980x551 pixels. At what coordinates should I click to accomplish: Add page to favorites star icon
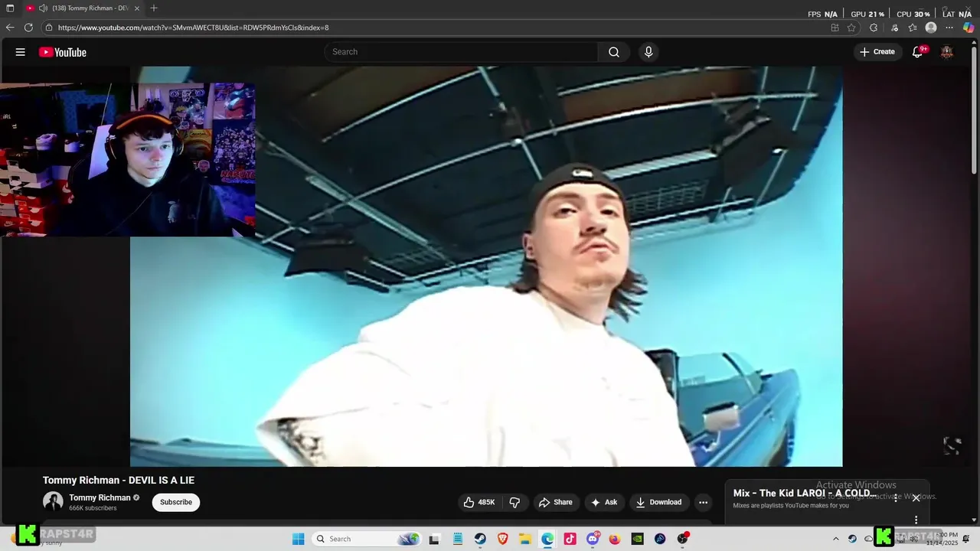[x=851, y=28]
